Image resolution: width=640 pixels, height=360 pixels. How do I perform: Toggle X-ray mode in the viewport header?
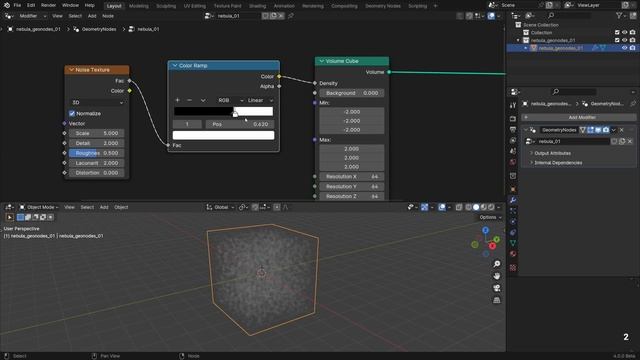(x=459, y=207)
